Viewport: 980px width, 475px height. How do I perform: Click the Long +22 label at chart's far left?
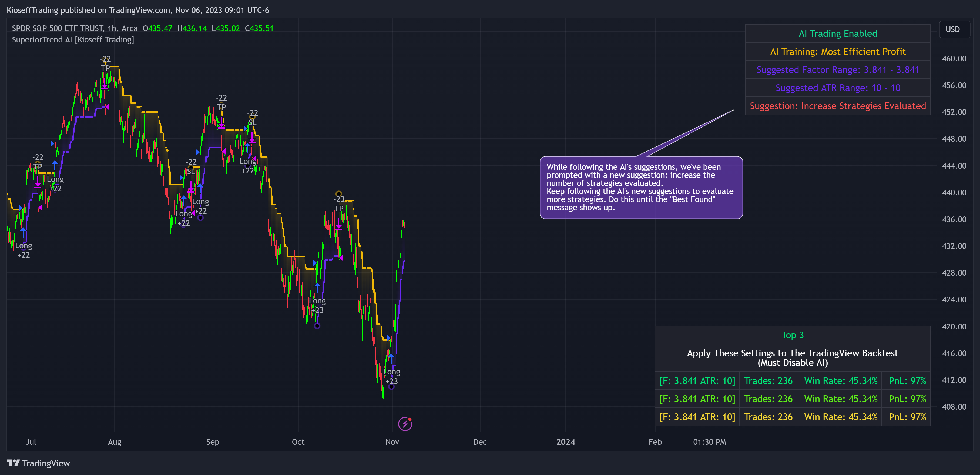coord(24,250)
